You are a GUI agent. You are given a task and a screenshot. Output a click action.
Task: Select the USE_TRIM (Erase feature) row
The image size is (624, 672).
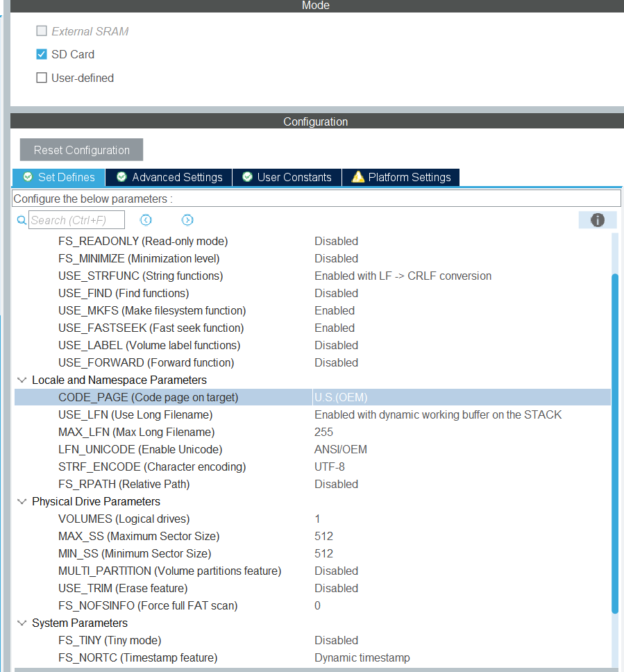312,589
